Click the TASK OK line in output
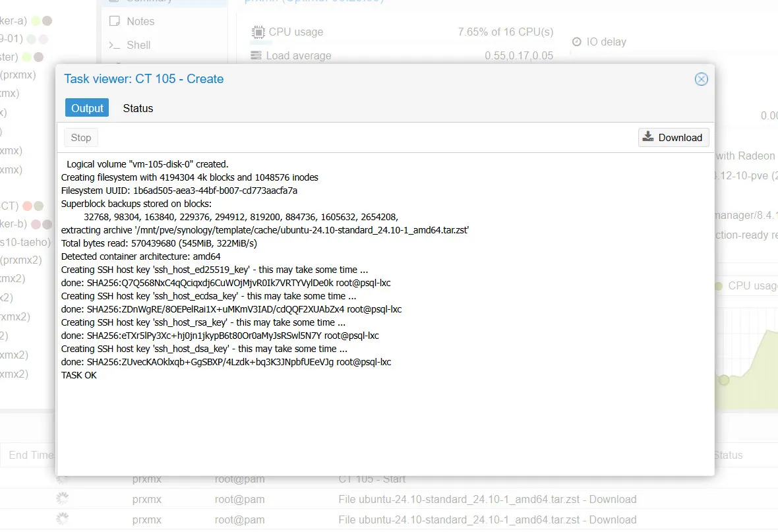Viewport: 778px width, 532px height. pos(79,375)
